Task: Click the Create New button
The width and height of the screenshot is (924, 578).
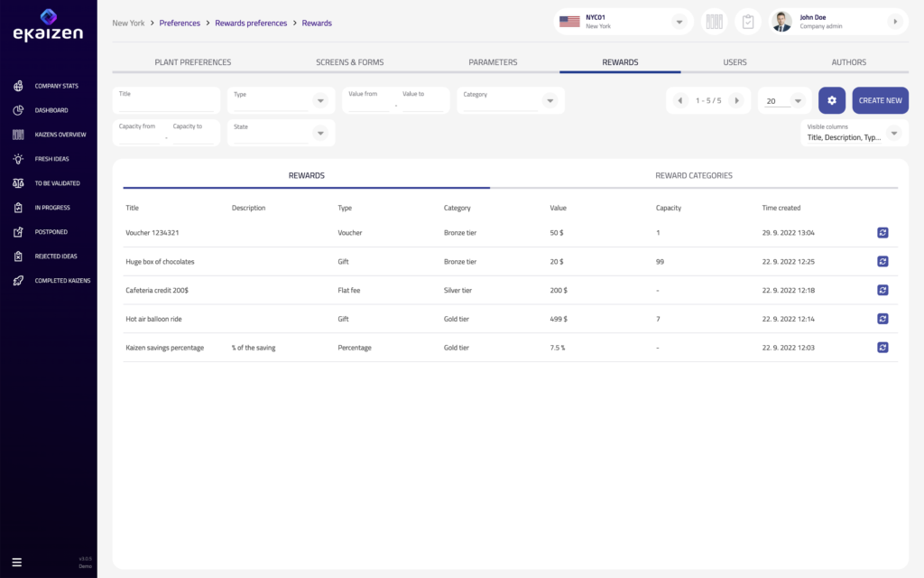Action: [x=880, y=100]
